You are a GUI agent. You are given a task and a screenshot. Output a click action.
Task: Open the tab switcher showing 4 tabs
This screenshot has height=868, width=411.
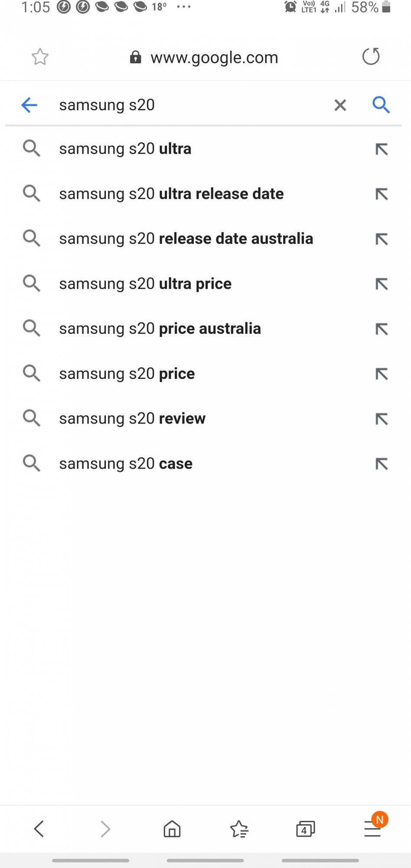click(305, 829)
